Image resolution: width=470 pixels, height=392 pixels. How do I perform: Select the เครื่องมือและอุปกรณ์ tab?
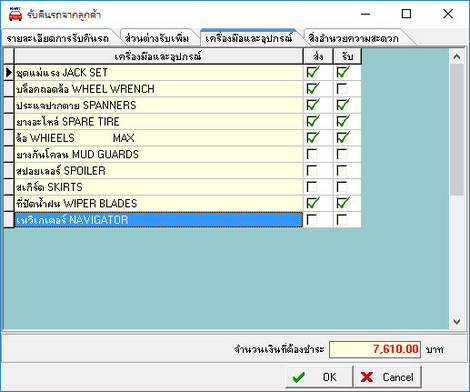tap(249, 38)
